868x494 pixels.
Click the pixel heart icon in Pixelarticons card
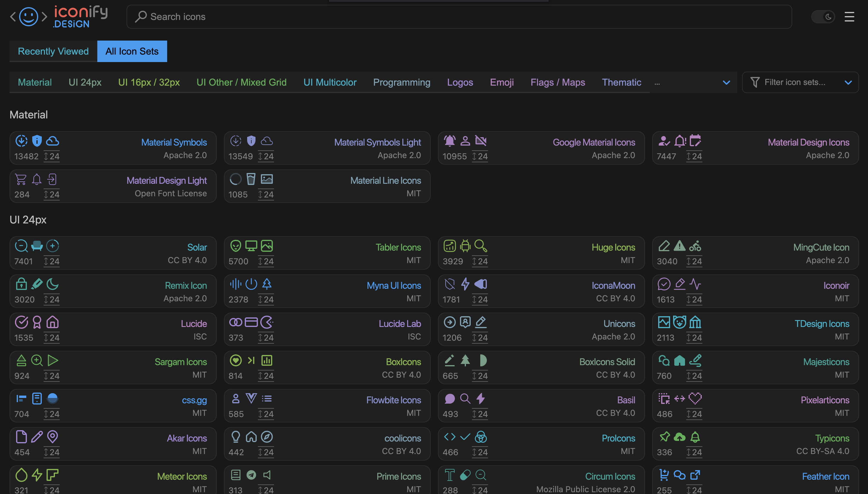[x=695, y=399]
